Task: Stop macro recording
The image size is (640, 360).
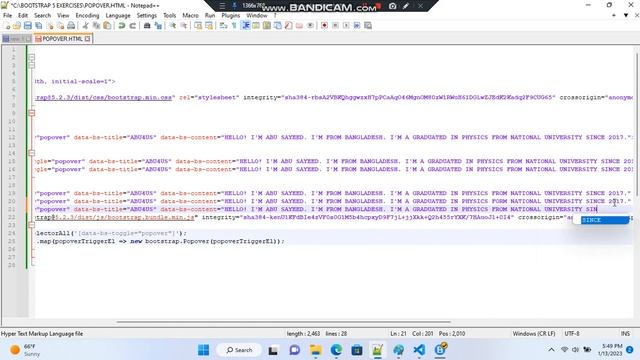Action: 335,26
